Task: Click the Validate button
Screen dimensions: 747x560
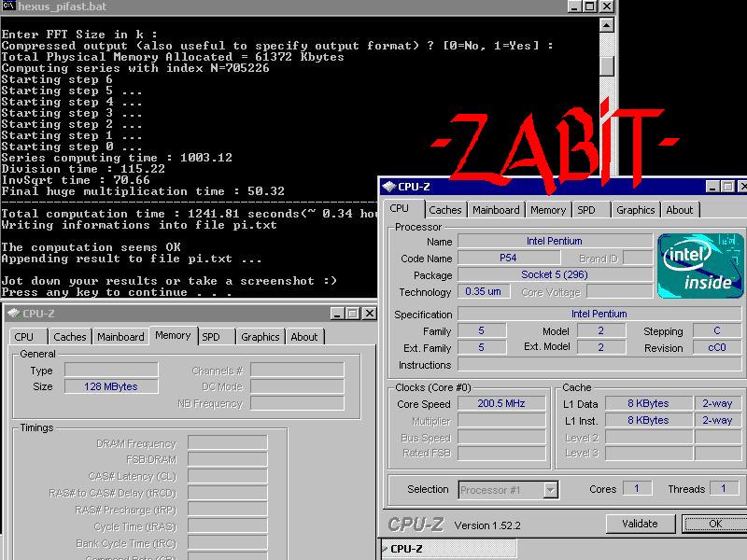Action: 640,524
